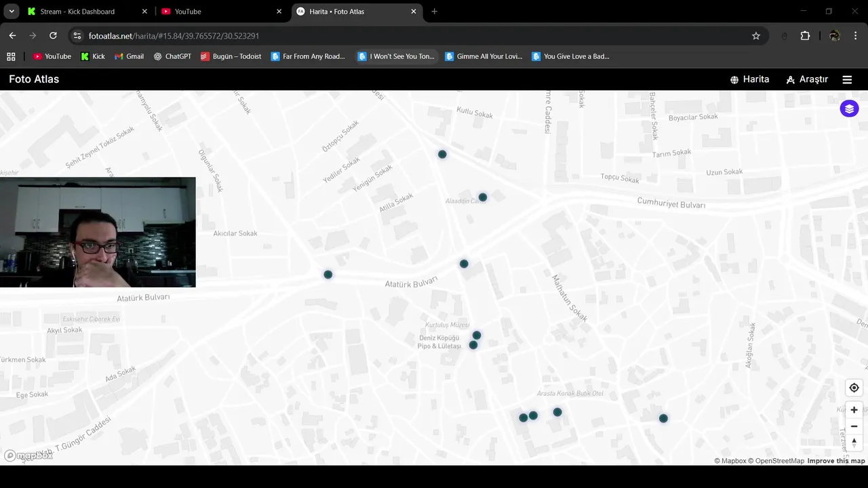Open the Kick bookmark
868x488 pixels.
[93, 56]
